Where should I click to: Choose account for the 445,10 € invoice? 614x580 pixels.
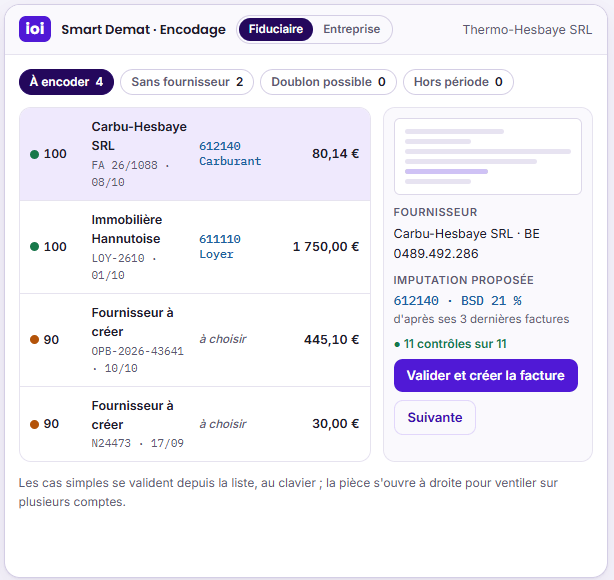(223, 339)
